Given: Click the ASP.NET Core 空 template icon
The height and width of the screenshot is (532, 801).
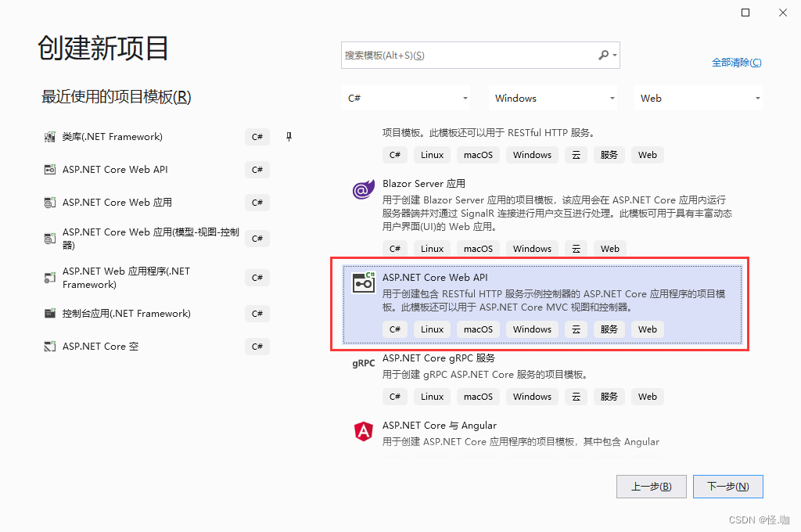Looking at the screenshot, I should click(x=49, y=347).
